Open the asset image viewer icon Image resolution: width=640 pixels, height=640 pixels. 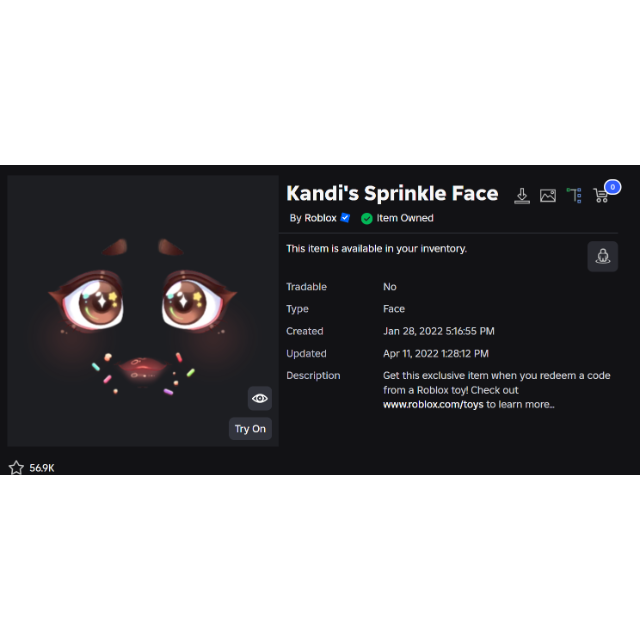548,196
